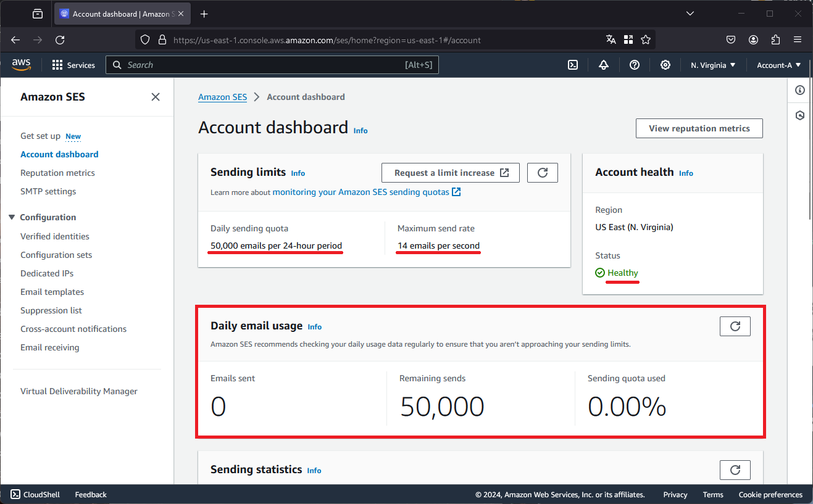This screenshot has width=813, height=504.
Task: Open Privacy link in footer
Action: [675, 495]
